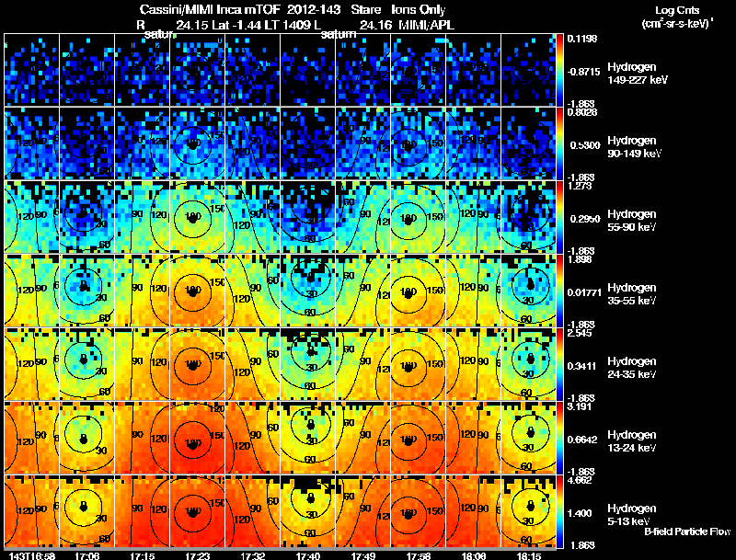Screen dimensions: 736x560
Task: Click the 17:40 time axis label
Action: (x=308, y=556)
